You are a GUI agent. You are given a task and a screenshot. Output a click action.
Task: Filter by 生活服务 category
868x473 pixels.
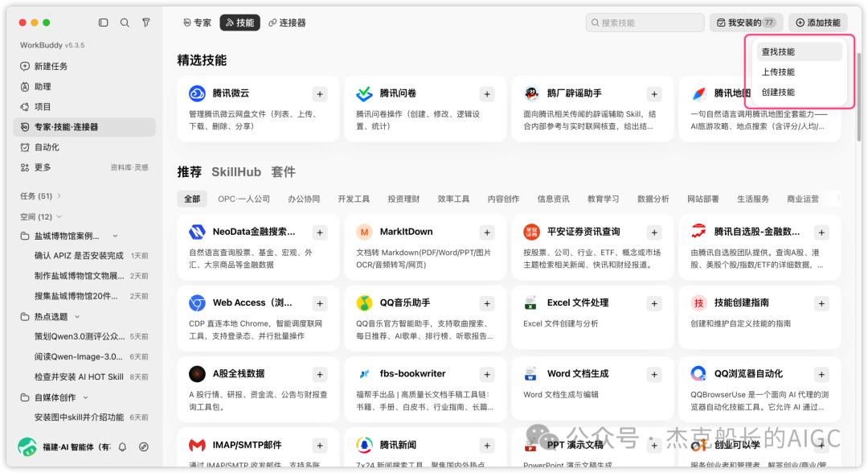753,199
